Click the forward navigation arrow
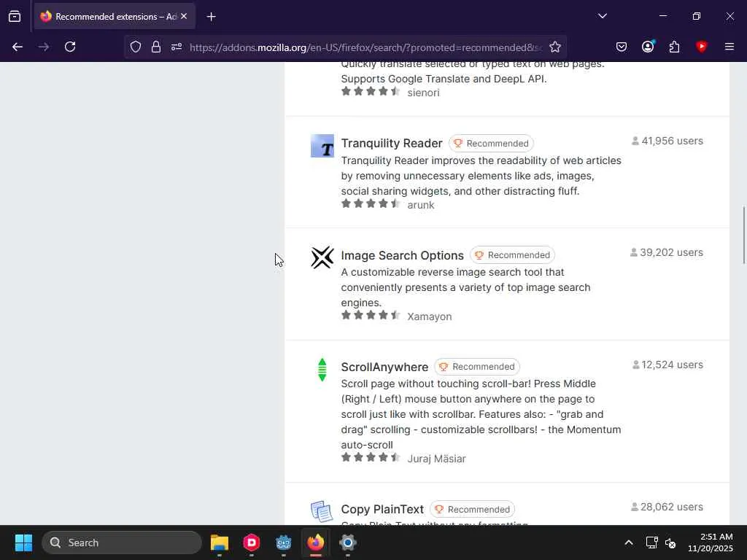The width and height of the screenshot is (747, 560). click(44, 47)
